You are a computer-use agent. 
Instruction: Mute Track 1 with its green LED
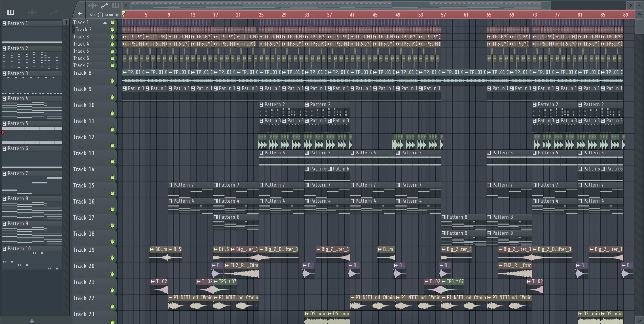click(112, 23)
